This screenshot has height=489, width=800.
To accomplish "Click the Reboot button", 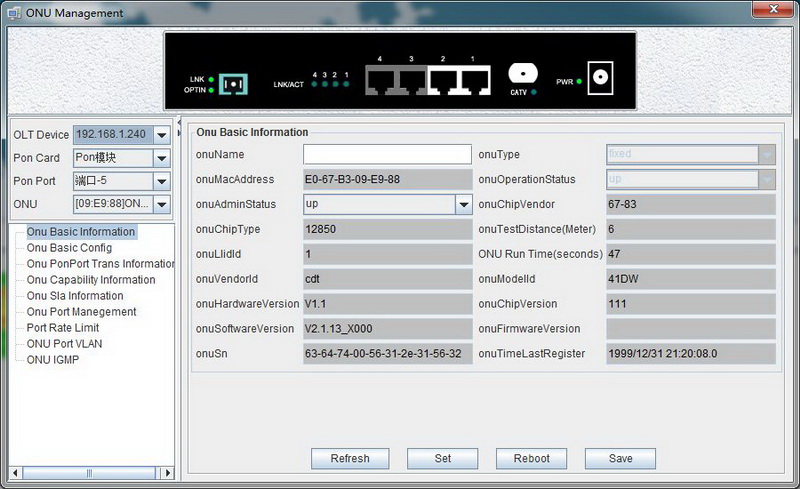I will (531, 458).
